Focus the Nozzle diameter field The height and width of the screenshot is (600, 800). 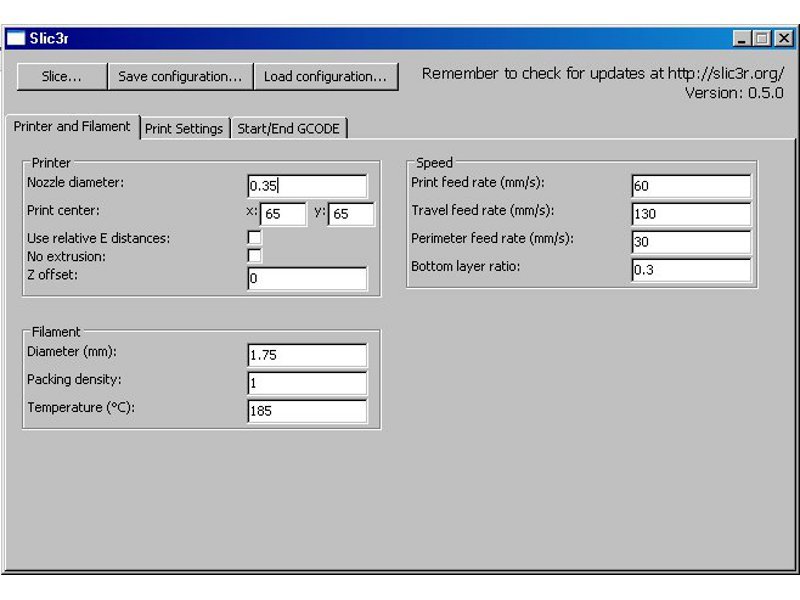coord(307,186)
